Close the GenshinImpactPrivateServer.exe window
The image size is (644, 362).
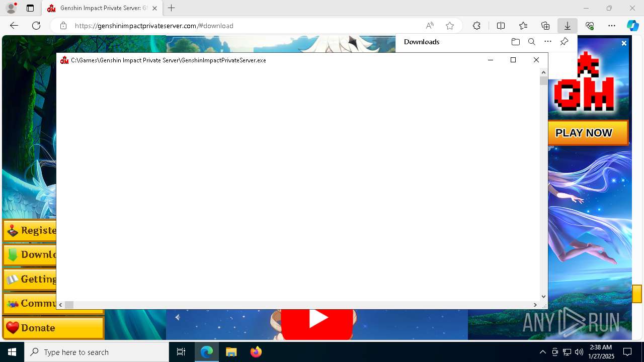tap(536, 60)
